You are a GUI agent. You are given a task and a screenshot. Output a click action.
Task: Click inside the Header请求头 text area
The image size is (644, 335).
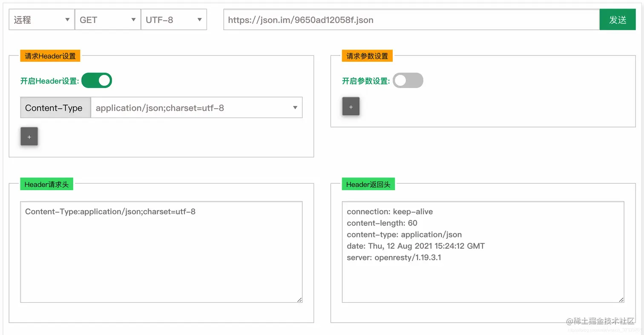click(161, 252)
